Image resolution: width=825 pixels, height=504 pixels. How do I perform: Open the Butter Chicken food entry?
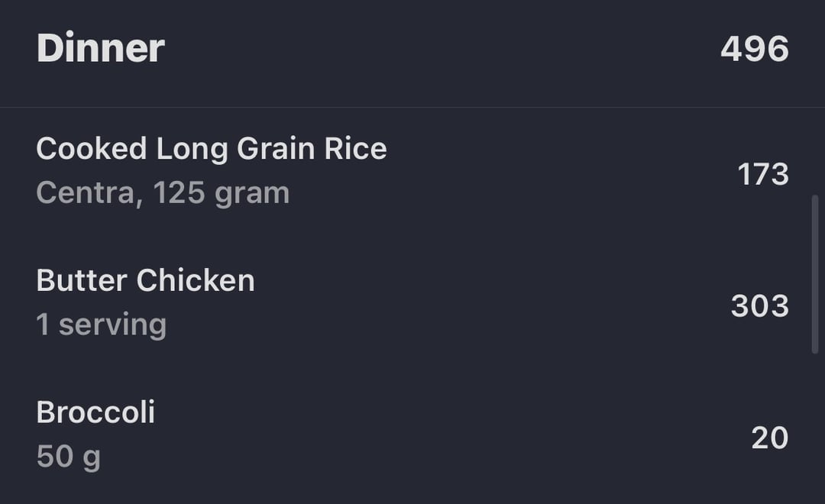point(145,281)
